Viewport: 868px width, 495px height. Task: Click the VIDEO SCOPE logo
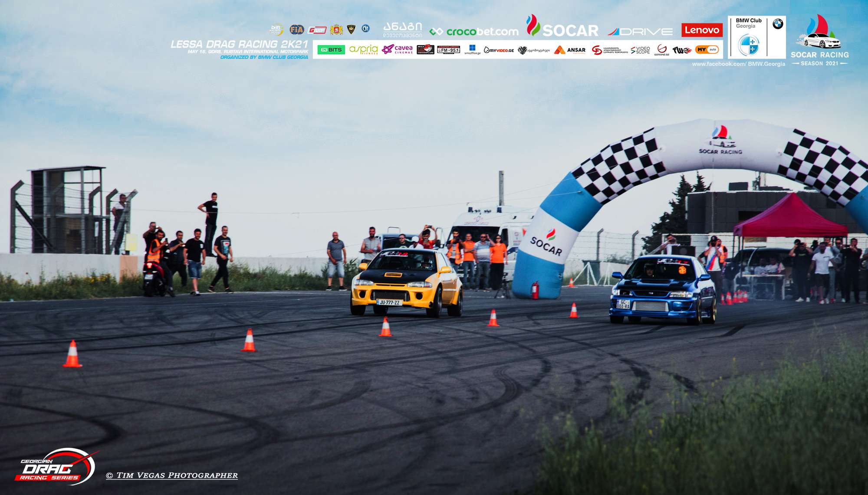tap(641, 50)
